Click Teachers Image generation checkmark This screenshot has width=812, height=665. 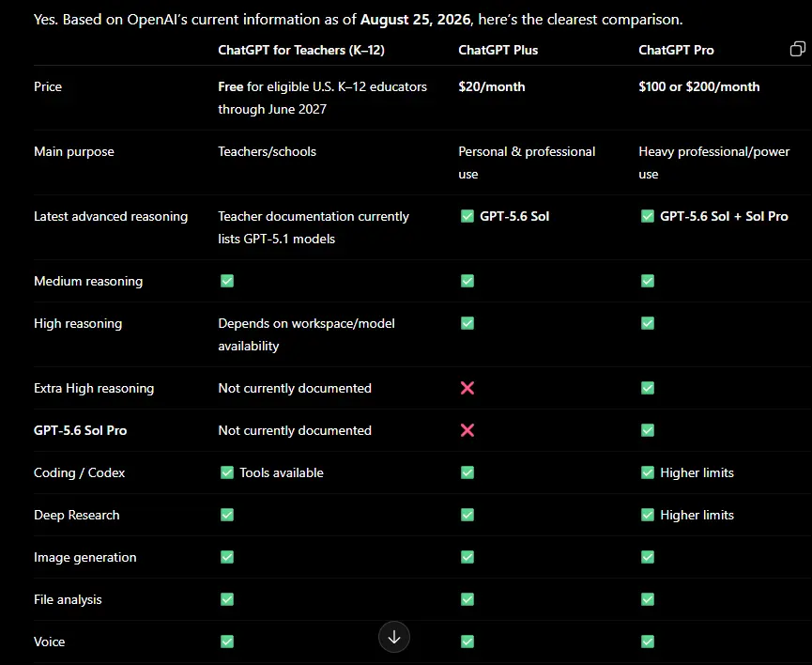click(x=227, y=557)
